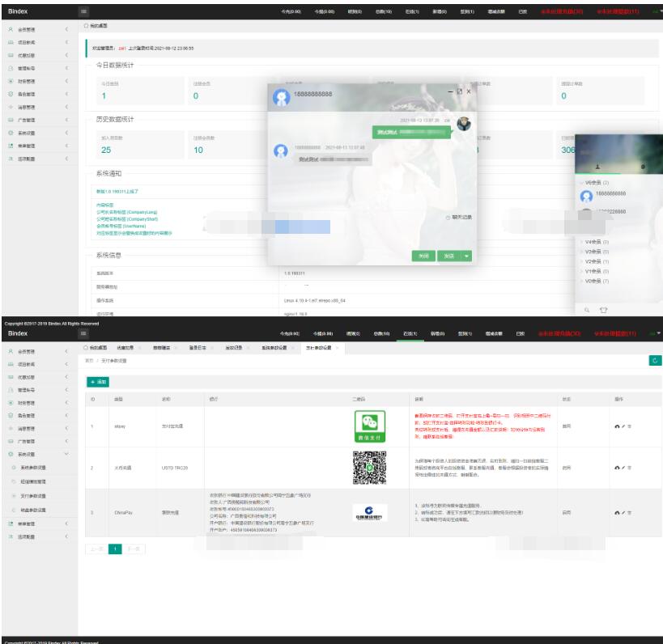The image size is (663, 644).
Task: Click the edit icon in the USDT TRC20 row
Action: (x=623, y=467)
